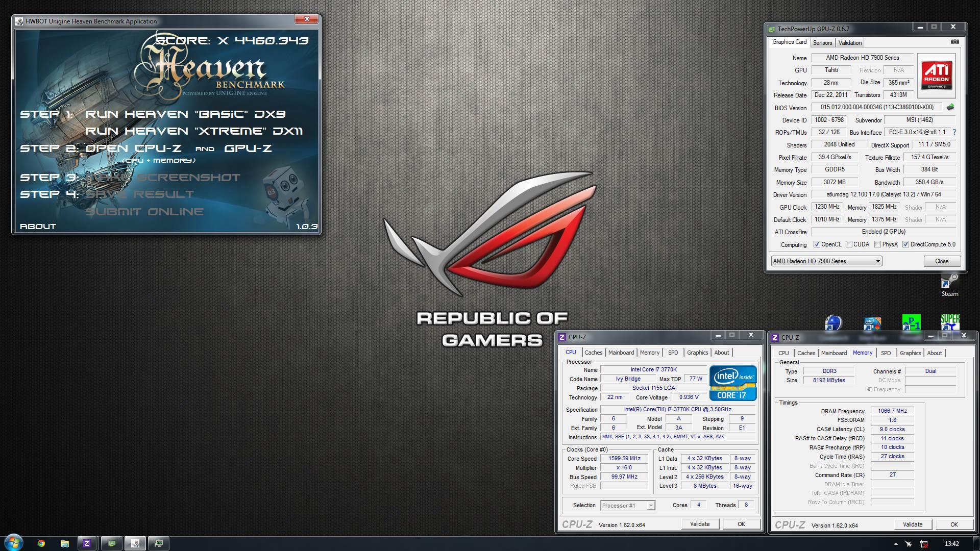This screenshot has width=980, height=551.
Task: Open the Intel Extreme Tuning desktop shortcut
Action: (x=872, y=323)
